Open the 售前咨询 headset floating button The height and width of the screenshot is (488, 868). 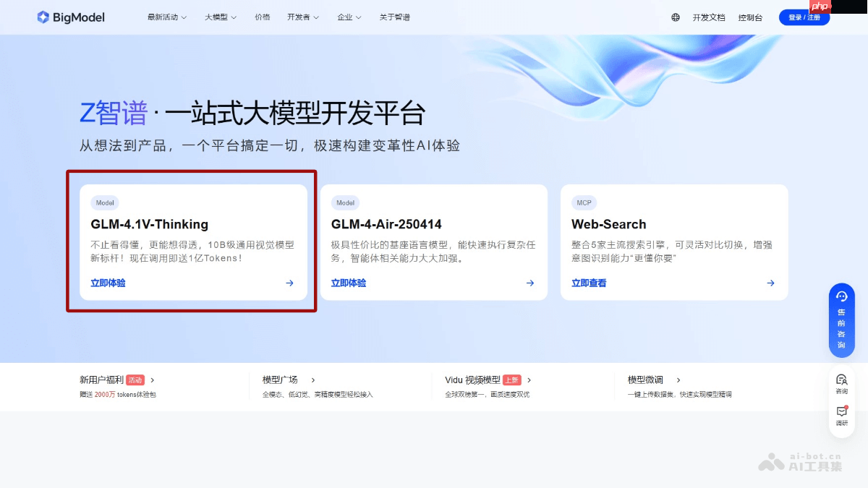(x=842, y=320)
